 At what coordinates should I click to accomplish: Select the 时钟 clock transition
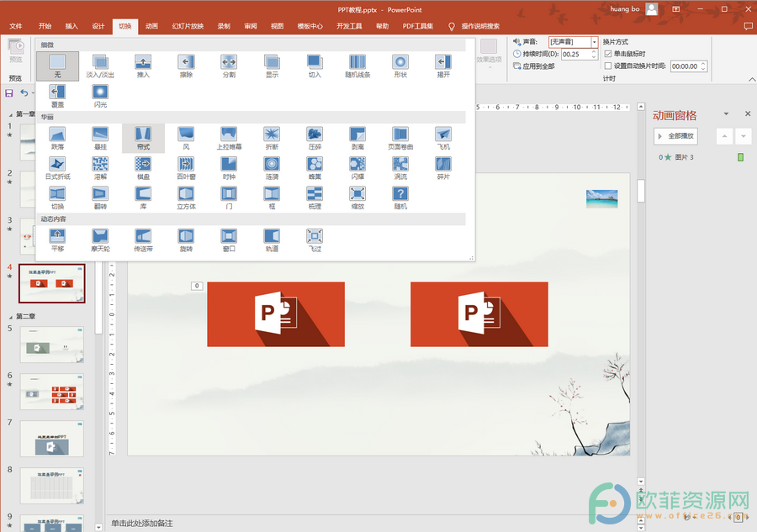coord(229,168)
